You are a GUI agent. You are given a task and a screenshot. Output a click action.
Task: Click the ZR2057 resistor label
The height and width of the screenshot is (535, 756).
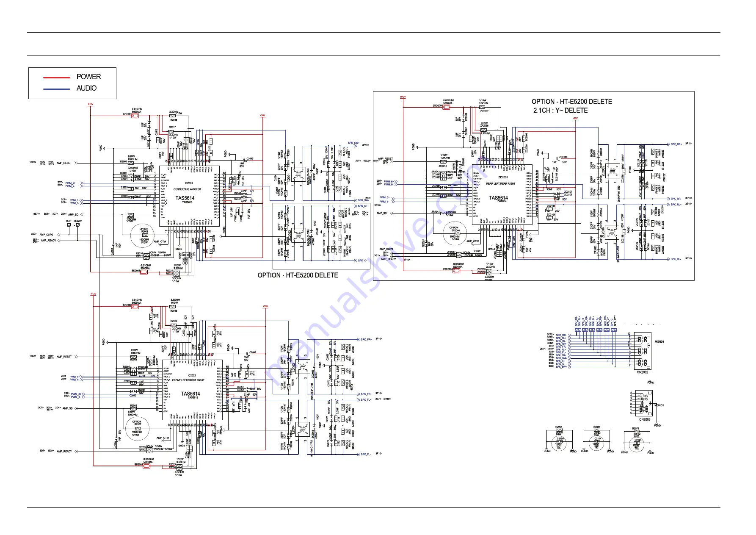pos(484,111)
